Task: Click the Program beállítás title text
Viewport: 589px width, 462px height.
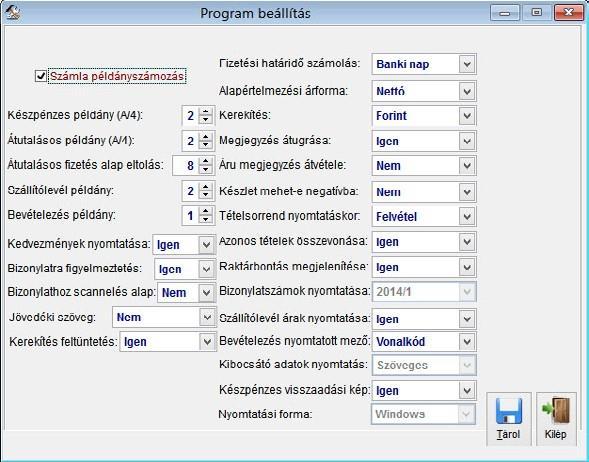Action: click(255, 14)
